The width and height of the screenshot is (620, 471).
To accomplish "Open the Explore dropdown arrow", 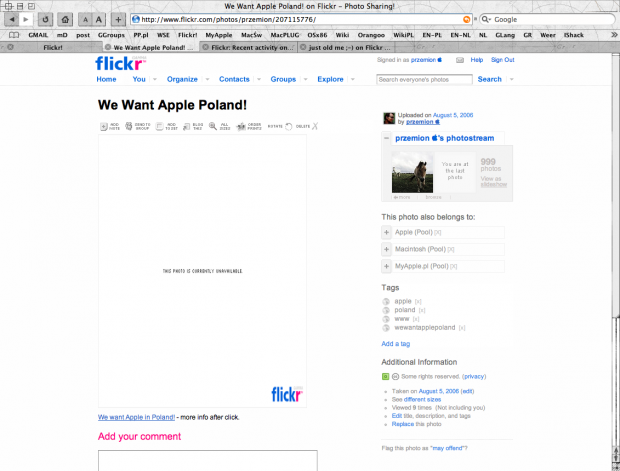I will (353, 79).
